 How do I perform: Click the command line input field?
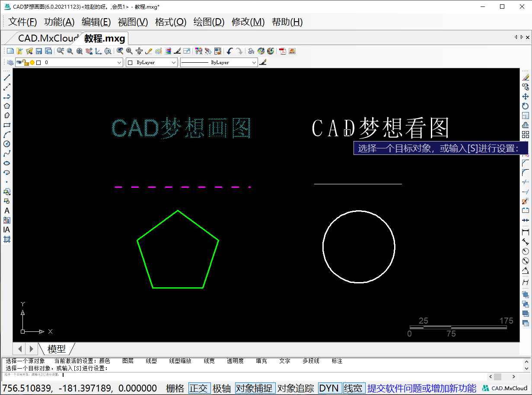click(244, 375)
